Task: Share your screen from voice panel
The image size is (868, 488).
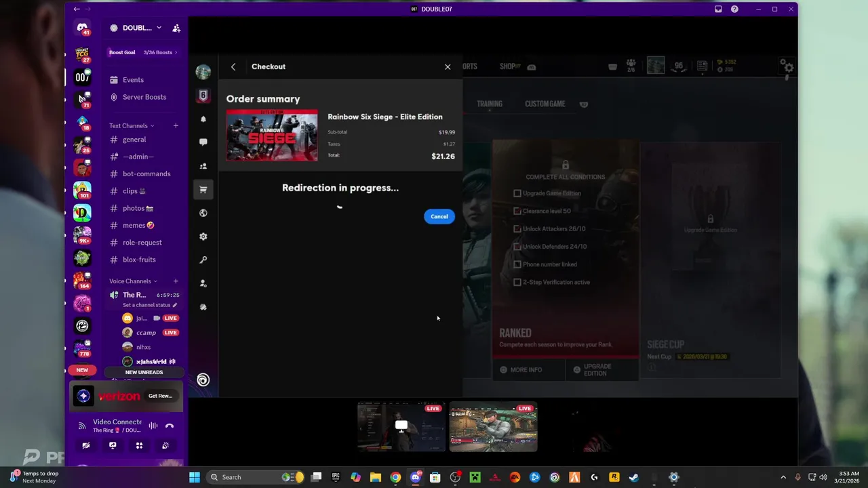Action: [x=113, y=445]
